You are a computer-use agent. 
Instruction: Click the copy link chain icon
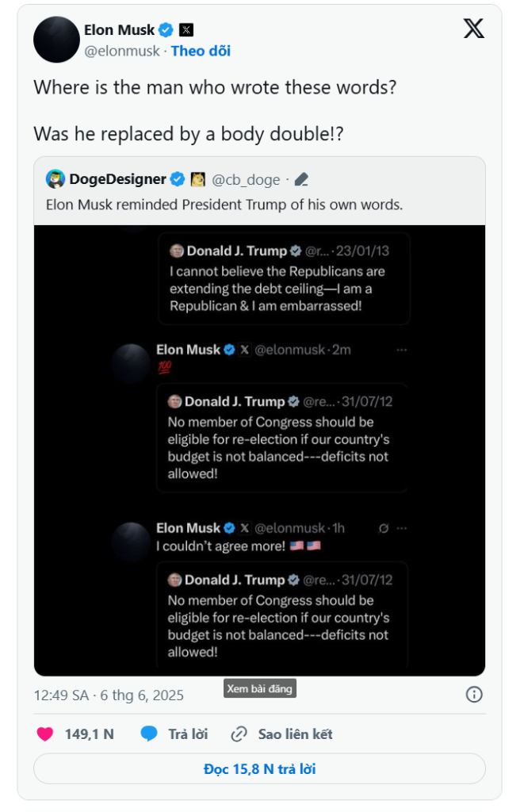pos(239,733)
